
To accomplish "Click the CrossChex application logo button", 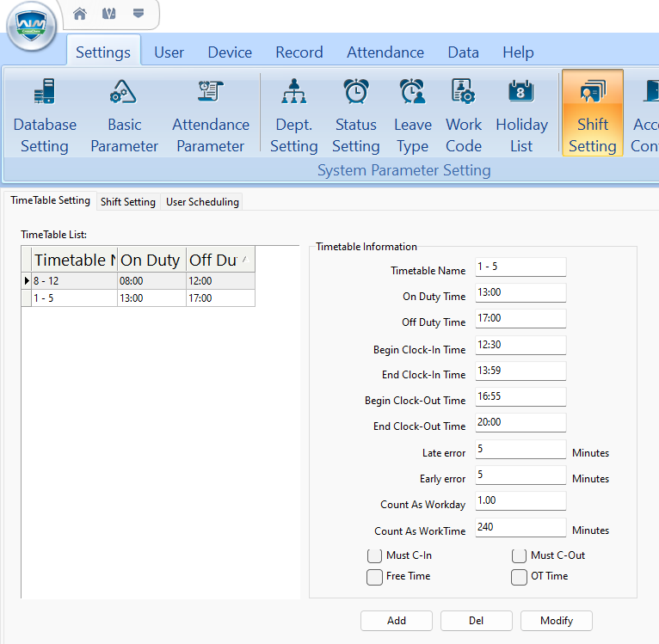I will [x=32, y=26].
